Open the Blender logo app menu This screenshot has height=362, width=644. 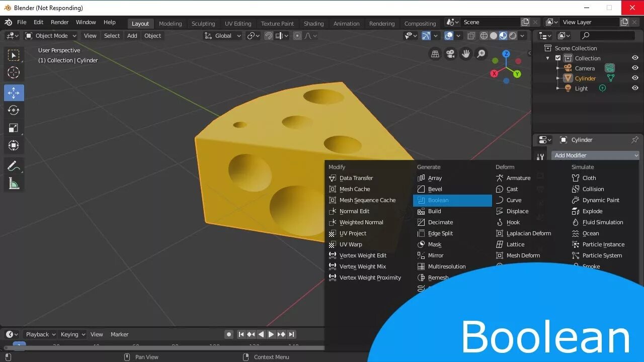pyautogui.click(x=9, y=22)
